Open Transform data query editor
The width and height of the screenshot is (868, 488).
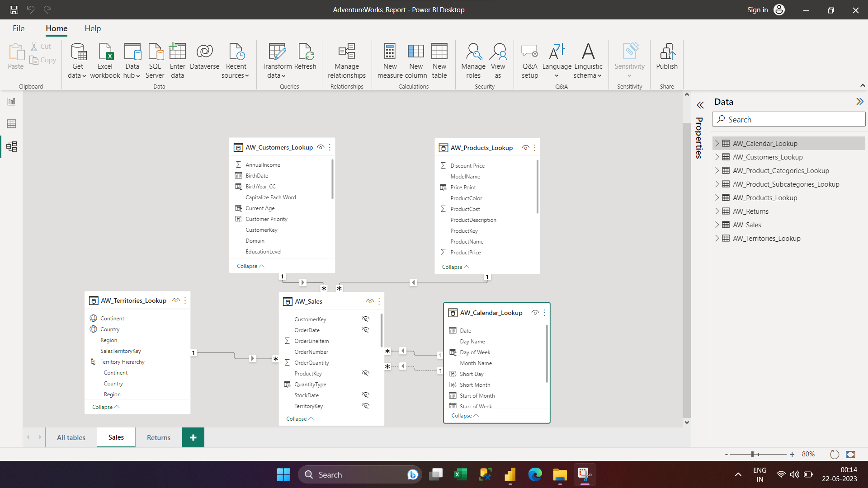point(277,61)
